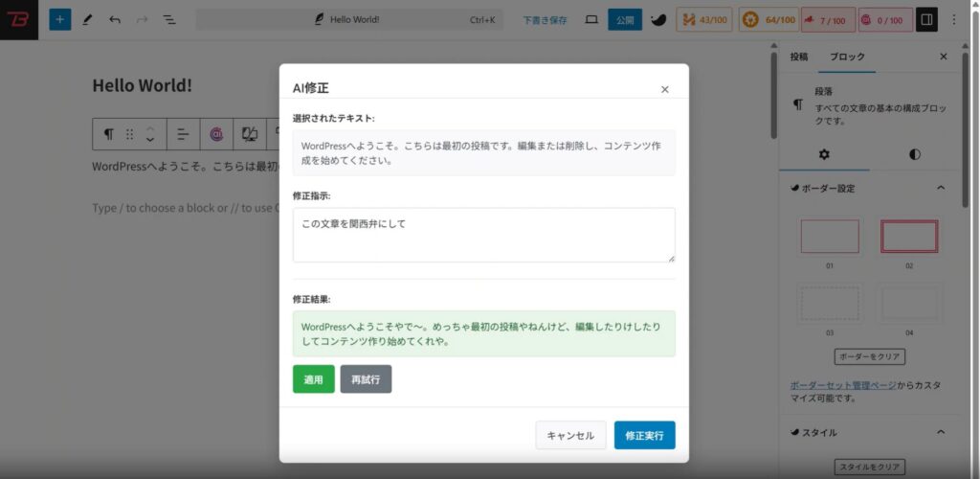This screenshot has width=980, height=479.
Task: Collapse the スタイル section
Action: [x=869, y=432]
